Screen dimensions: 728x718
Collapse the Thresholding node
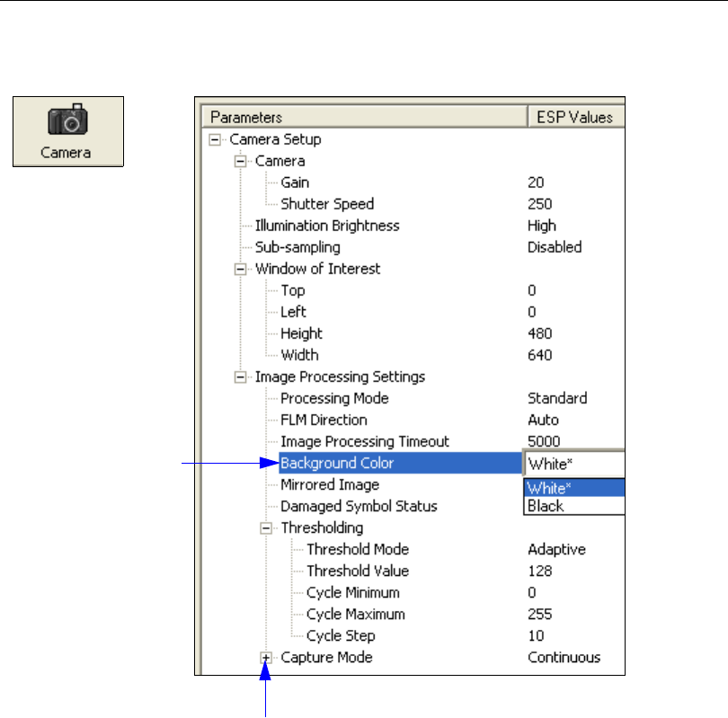[x=265, y=527]
